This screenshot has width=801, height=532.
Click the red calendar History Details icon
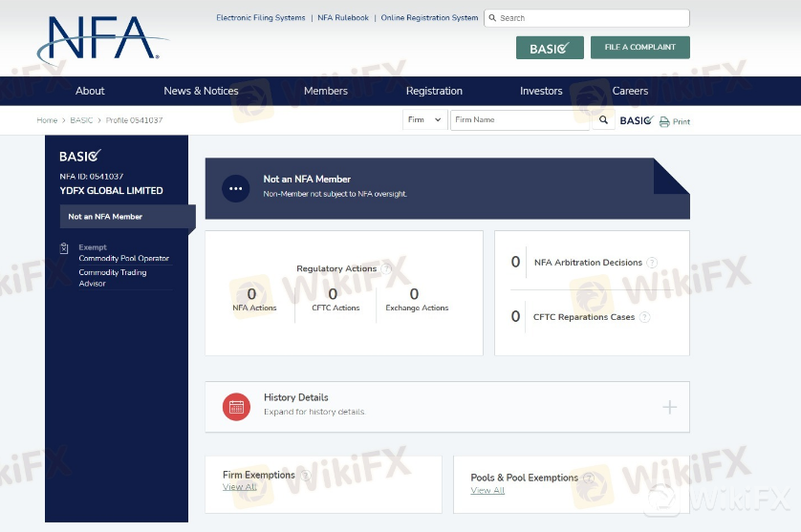coord(236,407)
